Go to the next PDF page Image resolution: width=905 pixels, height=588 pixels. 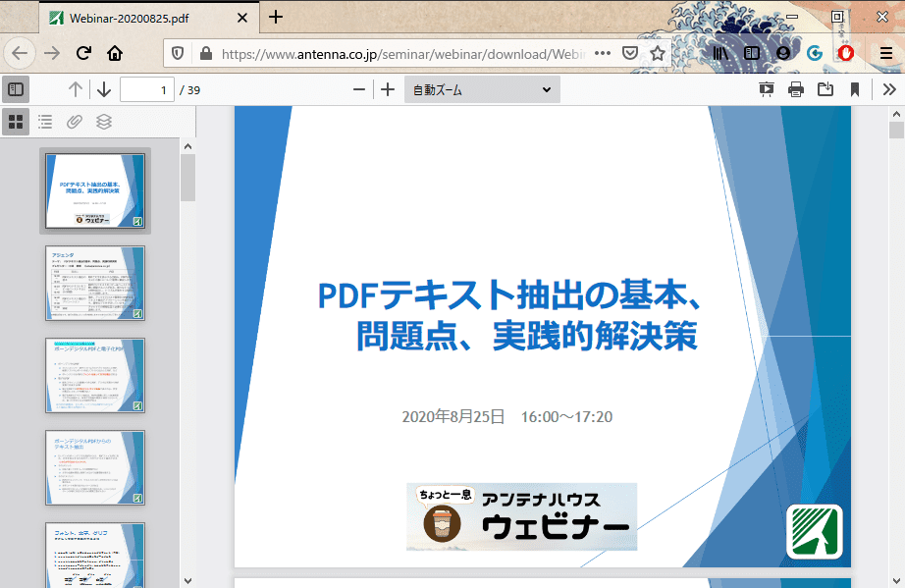coord(104,89)
